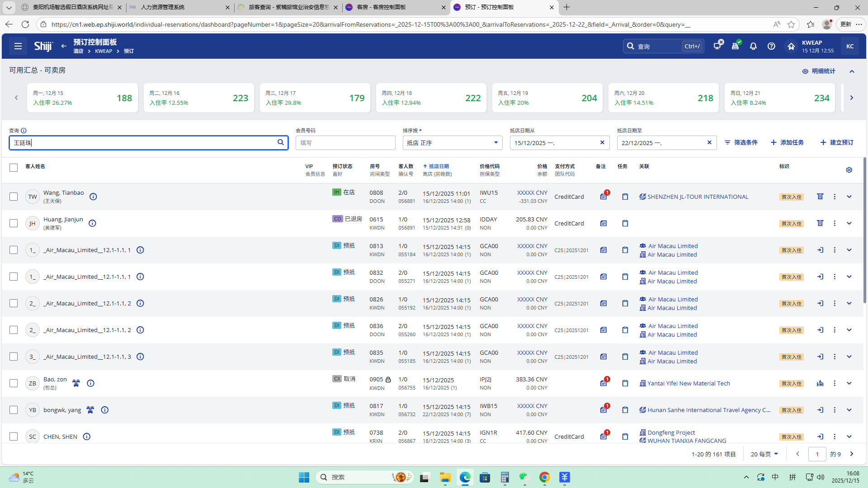Click the home icon next to KWEAP
Image resolution: width=868 pixels, height=488 pixels.
(x=791, y=46)
